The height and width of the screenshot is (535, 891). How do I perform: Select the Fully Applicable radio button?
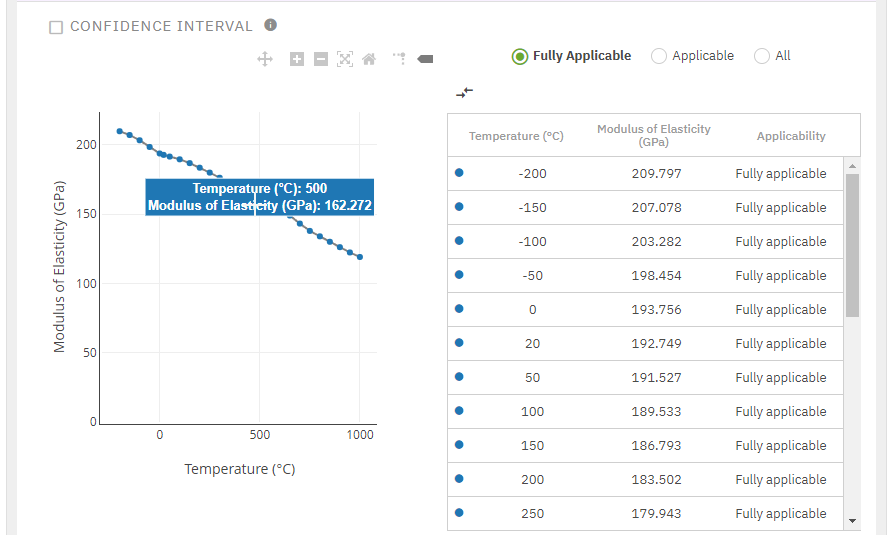click(x=519, y=56)
